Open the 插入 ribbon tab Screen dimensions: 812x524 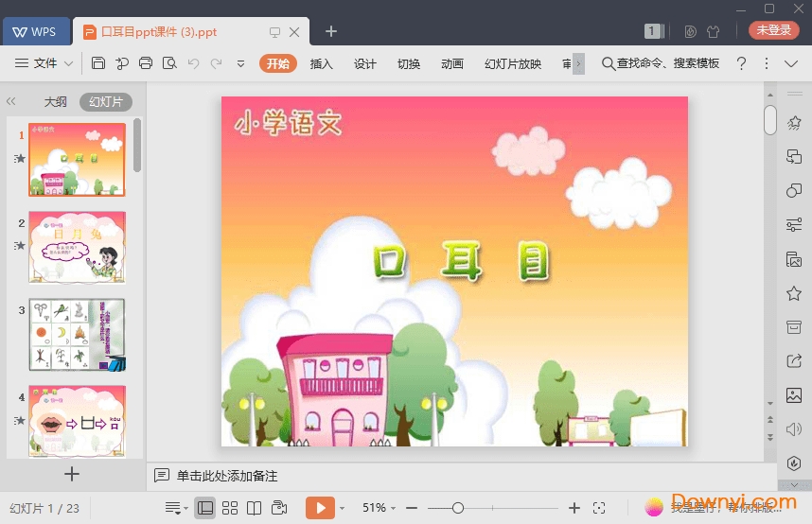tap(321, 63)
